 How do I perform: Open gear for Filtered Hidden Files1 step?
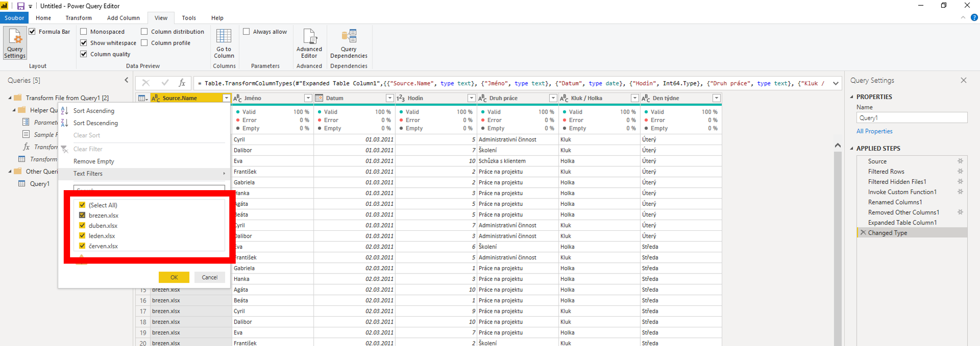click(x=960, y=182)
